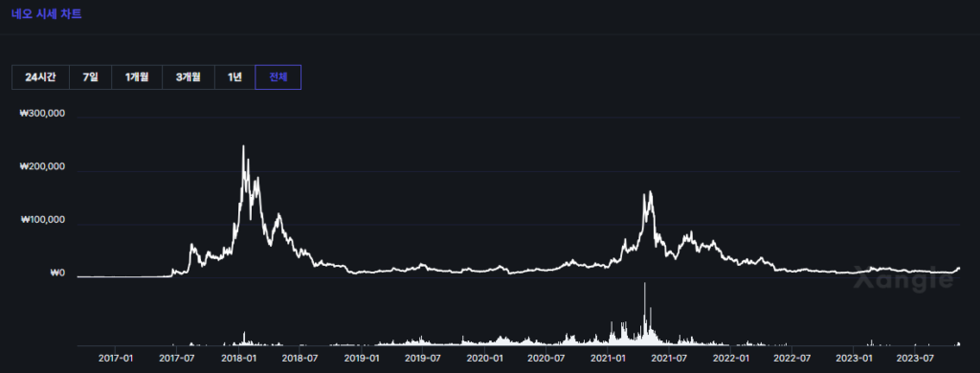Click the early 2018 price peak
Viewport: 980px width, 373px height.
click(243, 147)
